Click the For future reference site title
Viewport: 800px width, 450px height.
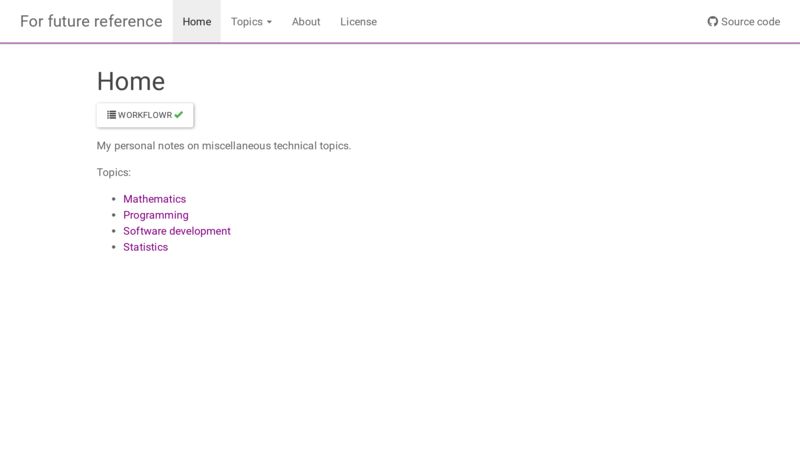(91, 21)
